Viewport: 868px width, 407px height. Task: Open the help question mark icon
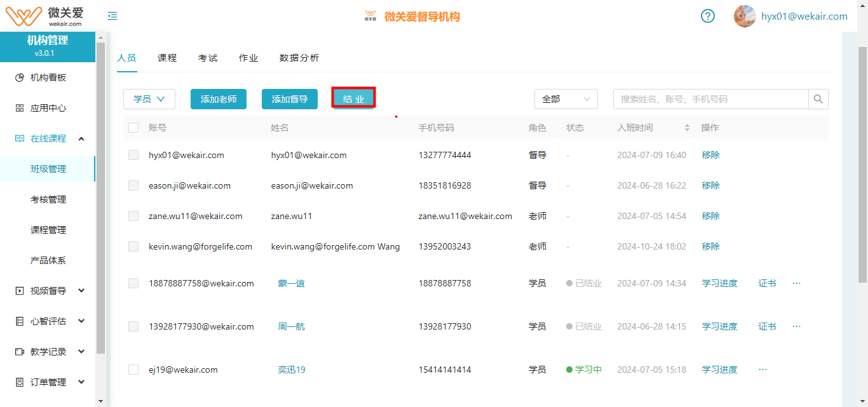click(708, 16)
